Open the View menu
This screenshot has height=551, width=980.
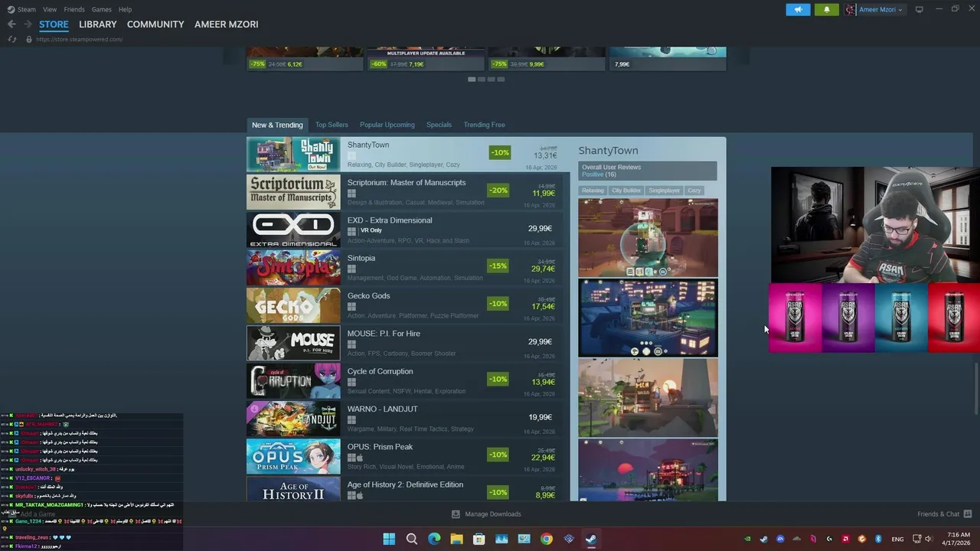click(x=50, y=9)
